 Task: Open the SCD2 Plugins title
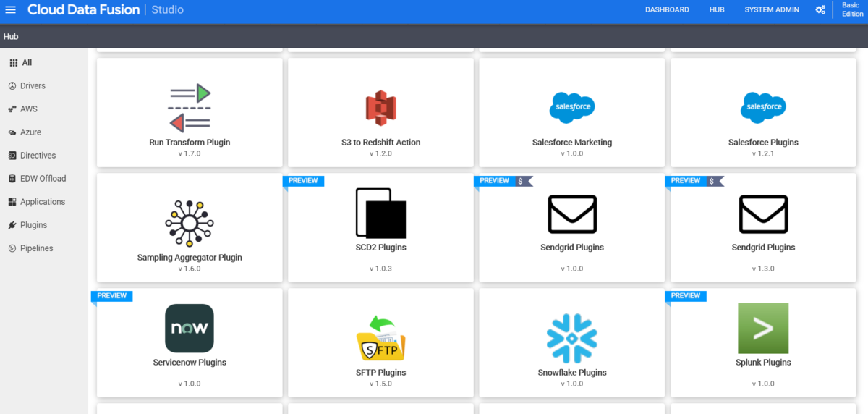coord(380,248)
